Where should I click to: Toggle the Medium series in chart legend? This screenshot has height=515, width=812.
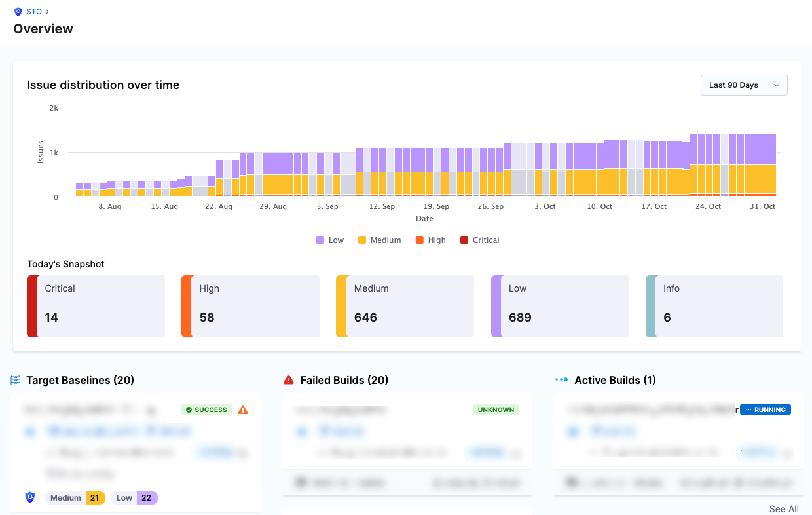pyautogui.click(x=379, y=240)
